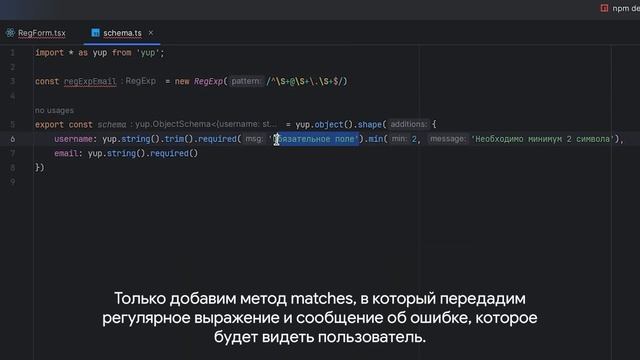Click the React icon on RegForm.tsx tab
Image resolution: width=640 pixels, height=360 pixels.
point(10,33)
